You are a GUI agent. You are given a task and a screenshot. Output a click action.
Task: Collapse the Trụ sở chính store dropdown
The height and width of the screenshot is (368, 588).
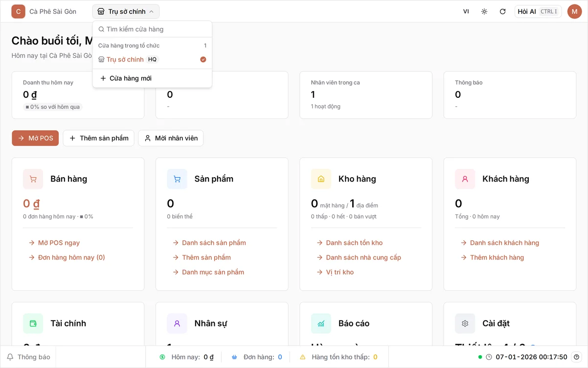point(126,11)
